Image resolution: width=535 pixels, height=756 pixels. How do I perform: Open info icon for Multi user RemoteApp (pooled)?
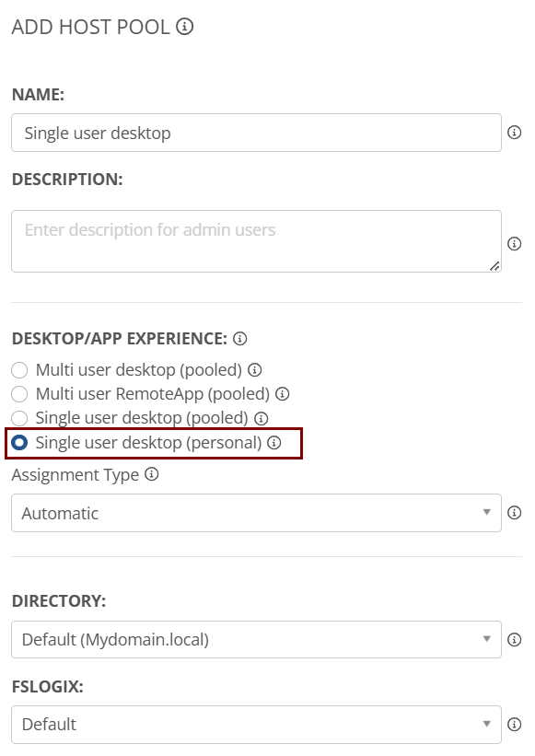click(x=283, y=394)
